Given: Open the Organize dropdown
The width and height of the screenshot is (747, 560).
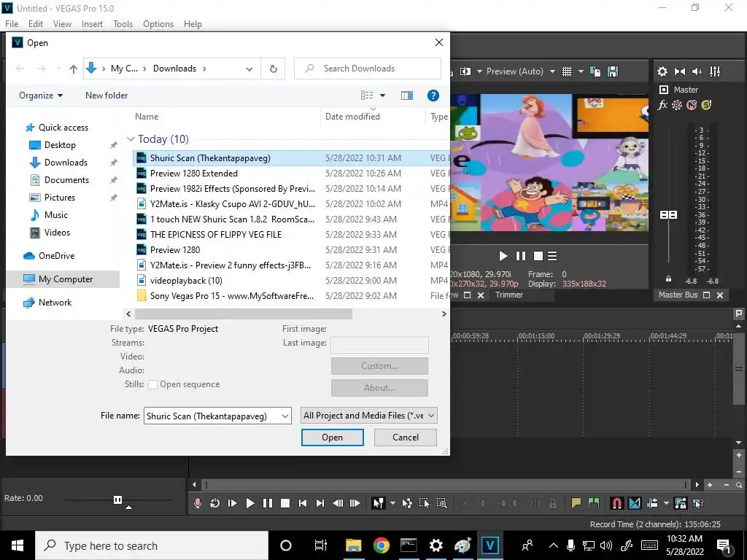Looking at the screenshot, I should (x=41, y=96).
